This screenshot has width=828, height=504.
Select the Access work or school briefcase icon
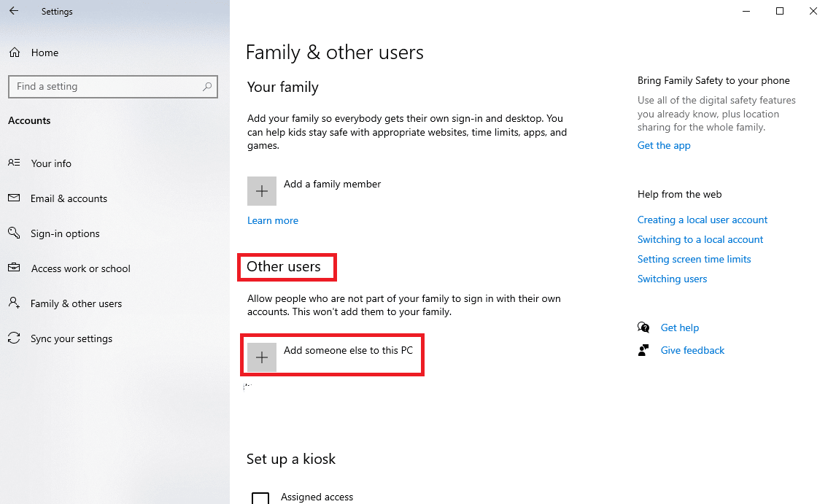(x=15, y=268)
